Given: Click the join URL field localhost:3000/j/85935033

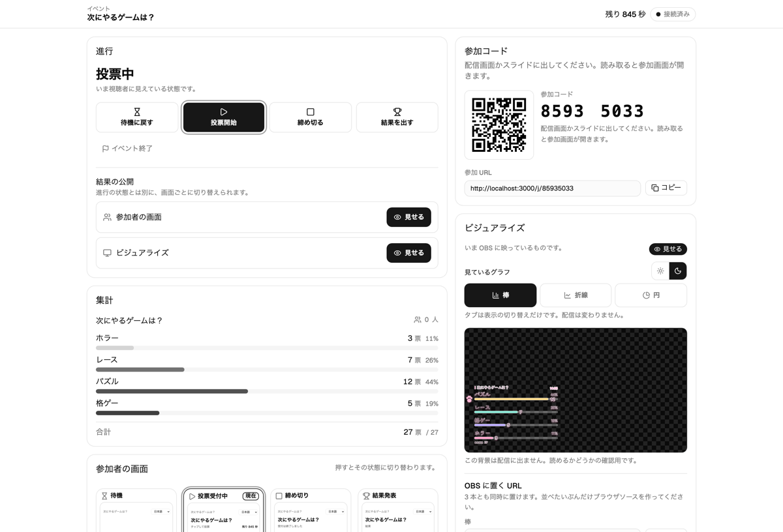Looking at the screenshot, I should pos(553,188).
